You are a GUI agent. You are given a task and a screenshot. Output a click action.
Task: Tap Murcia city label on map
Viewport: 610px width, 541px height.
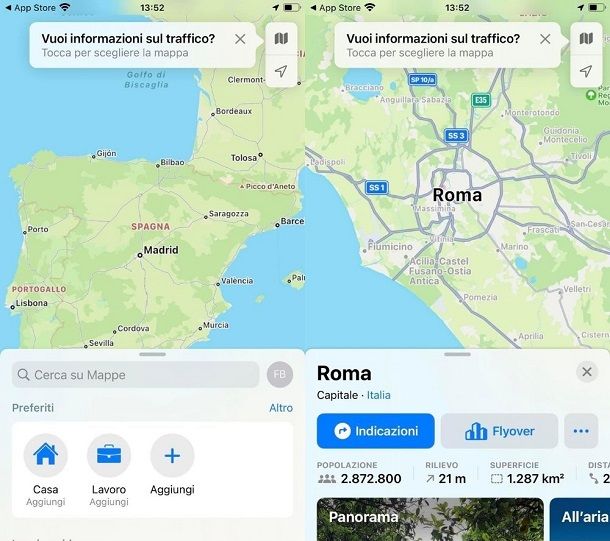click(x=216, y=325)
